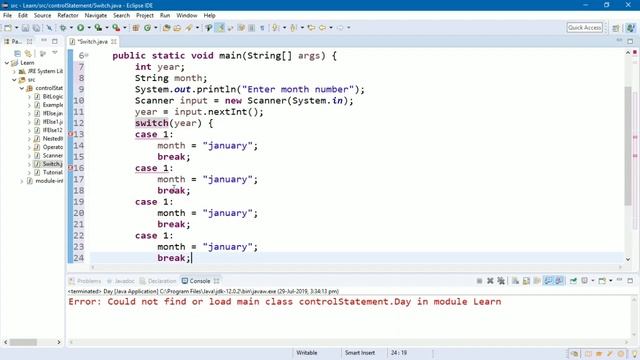The image size is (640, 360).
Task: Collapse the src folder node
Action: tap(14, 80)
